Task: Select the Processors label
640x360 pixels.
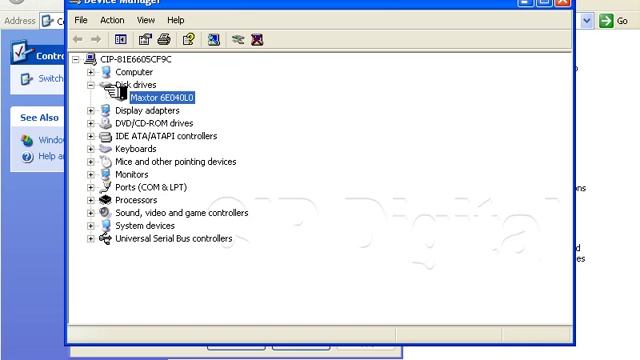Action: (x=136, y=200)
